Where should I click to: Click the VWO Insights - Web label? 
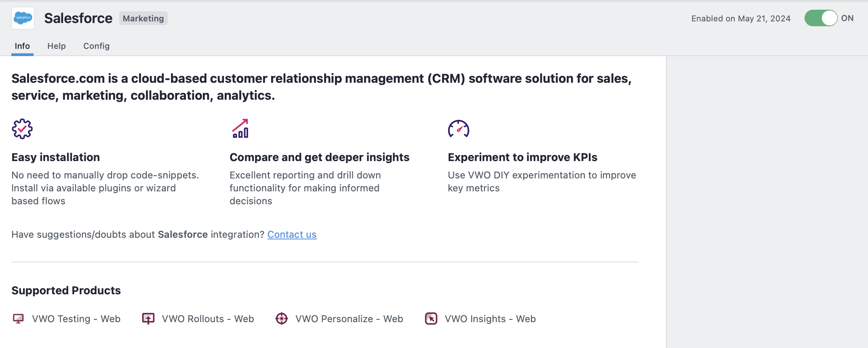click(491, 319)
